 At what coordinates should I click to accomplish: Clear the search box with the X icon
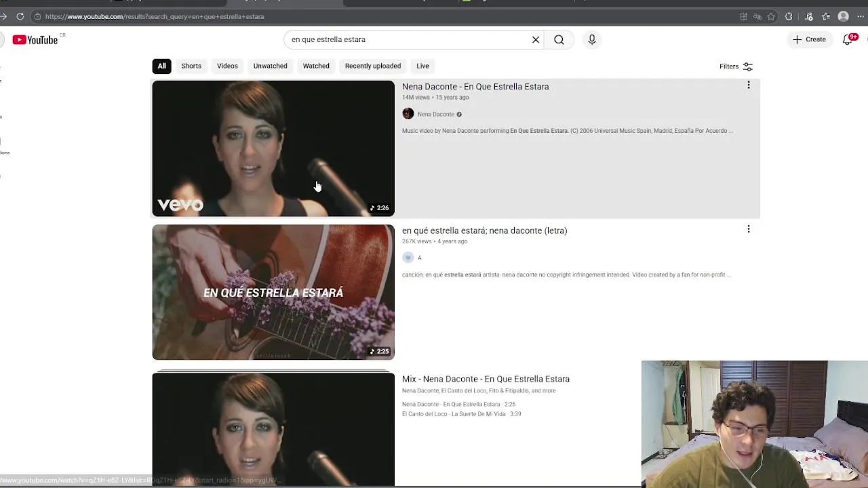[x=536, y=39]
